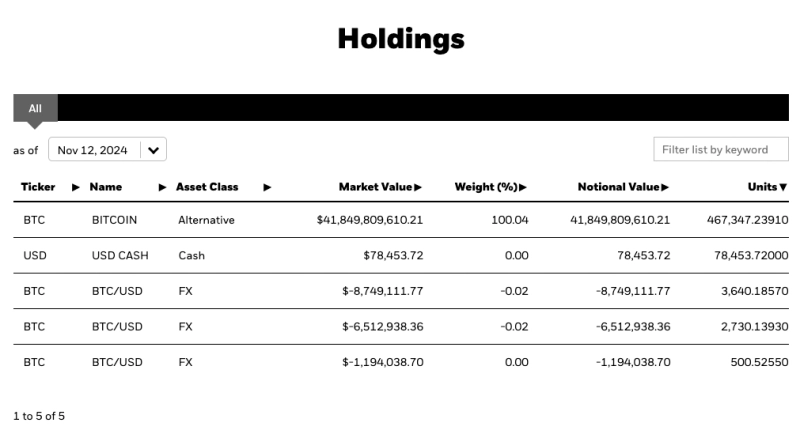Select the USD CASH row name
This screenshot has width=800, height=434.
[x=120, y=255]
